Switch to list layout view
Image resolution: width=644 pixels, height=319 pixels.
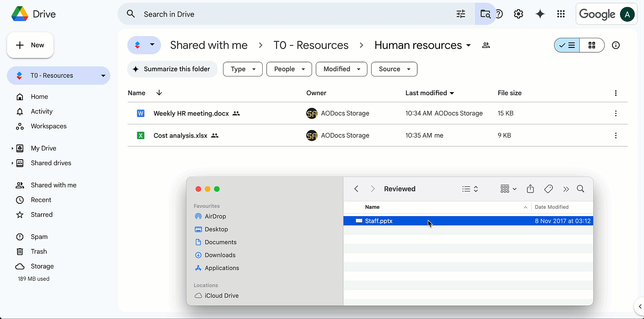tap(567, 45)
